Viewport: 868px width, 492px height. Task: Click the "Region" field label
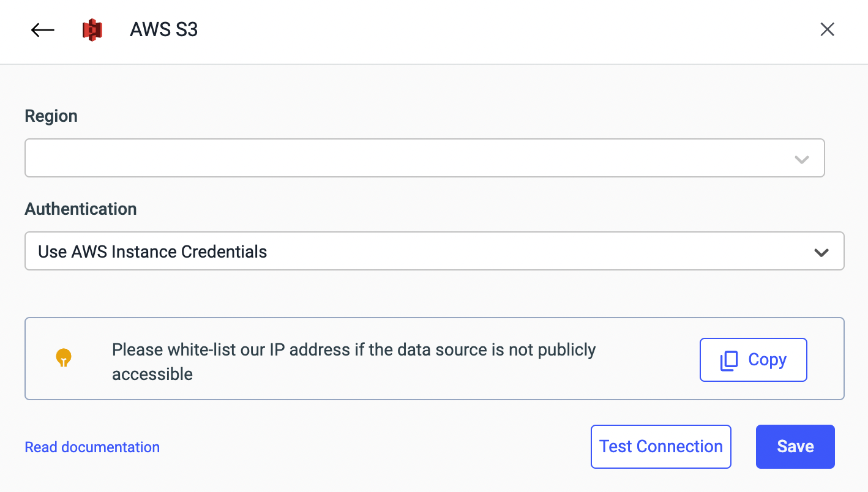pos(51,116)
